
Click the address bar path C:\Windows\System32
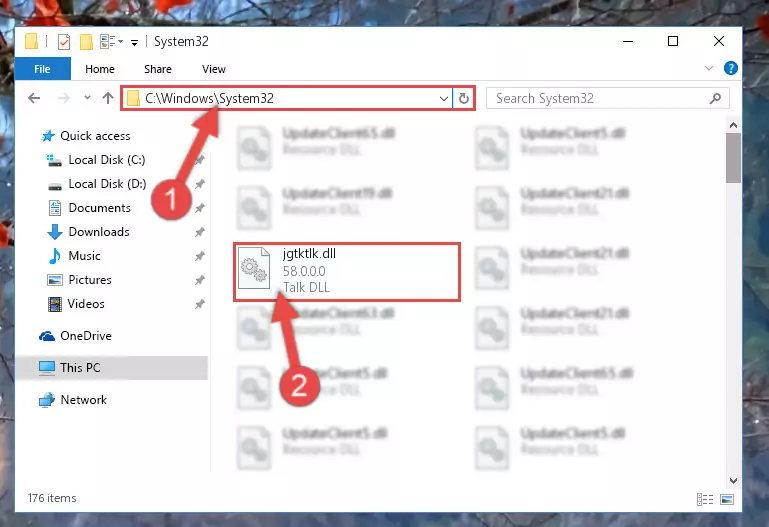pyautogui.click(x=209, y=99)
